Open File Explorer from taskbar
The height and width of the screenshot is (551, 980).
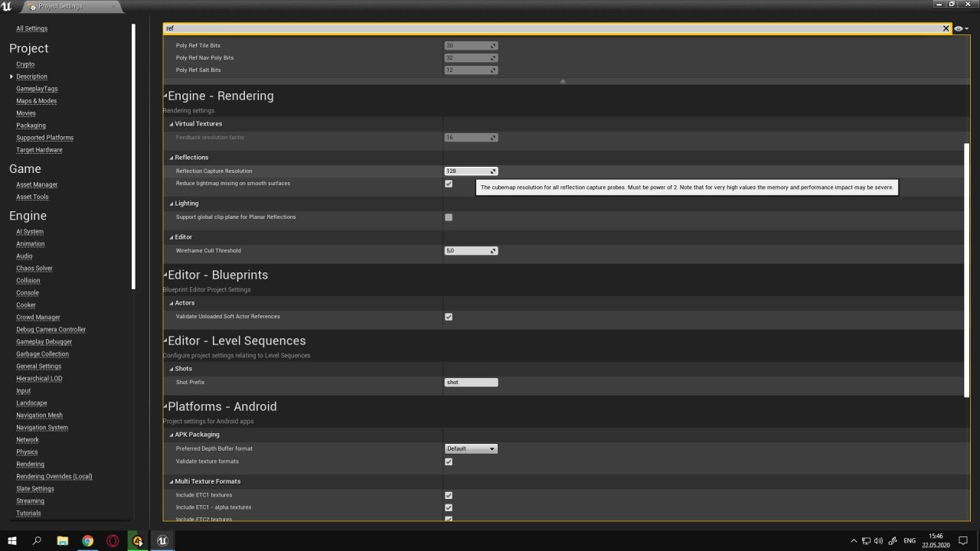pyautogui.click(x=63, y=540)
